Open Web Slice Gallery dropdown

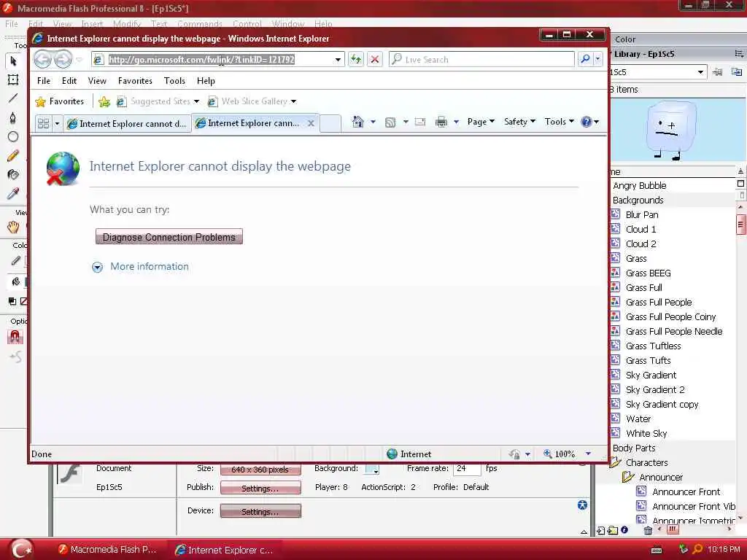pyautogui.click(x=293, y=101)
